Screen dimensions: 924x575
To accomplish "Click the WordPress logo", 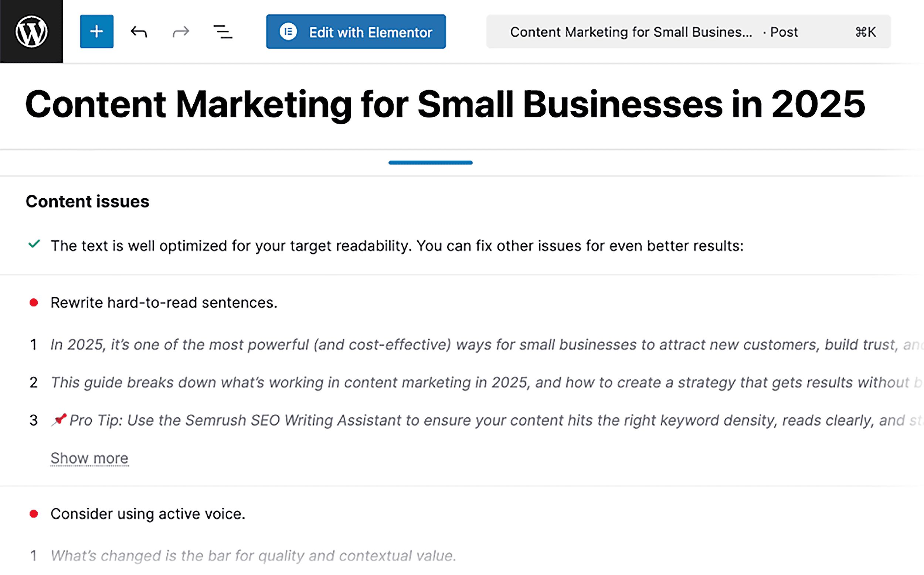I will pos(31,31).
